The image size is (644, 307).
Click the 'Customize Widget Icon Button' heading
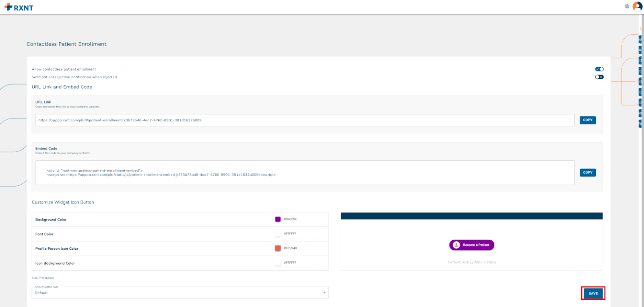click(x=63, y=202)
